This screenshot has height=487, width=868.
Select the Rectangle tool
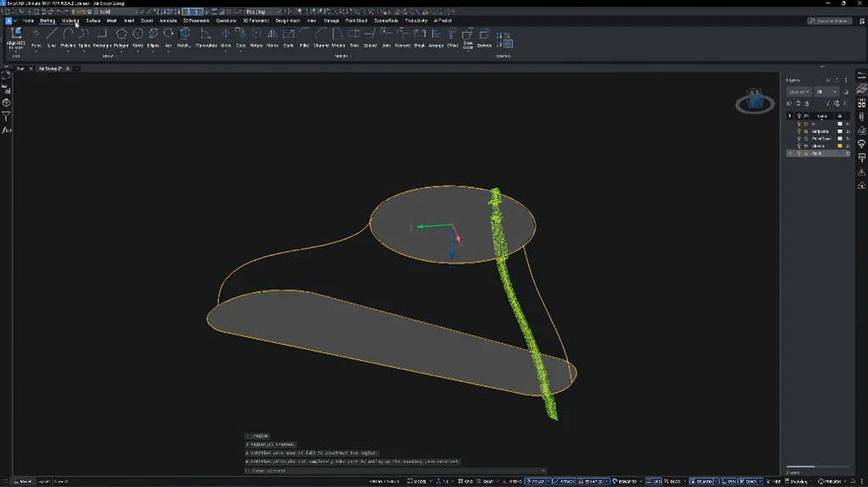click(102, 37)
